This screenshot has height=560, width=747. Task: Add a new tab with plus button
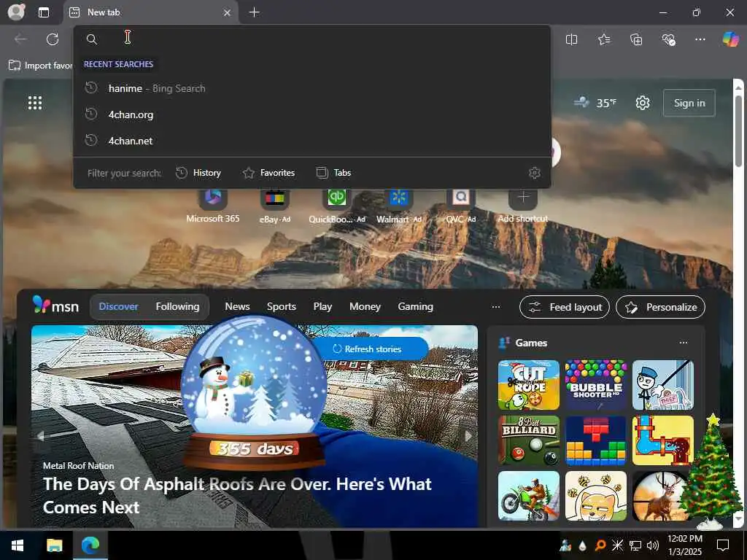click(255, 12)
